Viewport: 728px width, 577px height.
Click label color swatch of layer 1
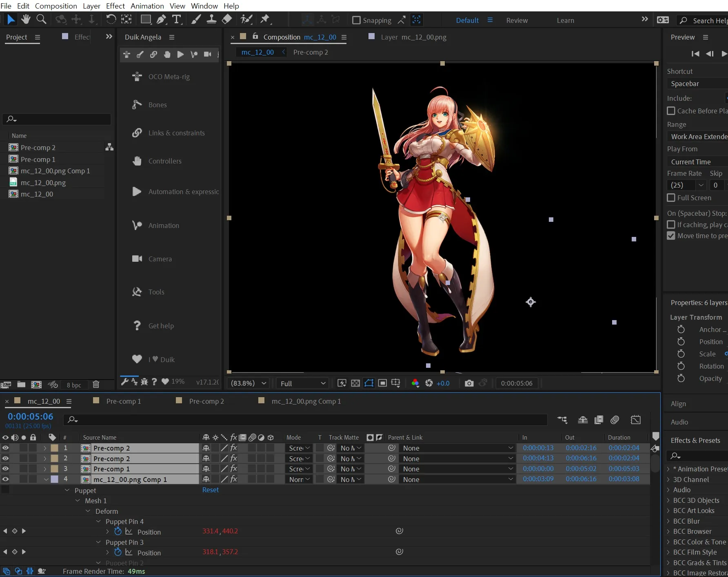pos(54,448)
